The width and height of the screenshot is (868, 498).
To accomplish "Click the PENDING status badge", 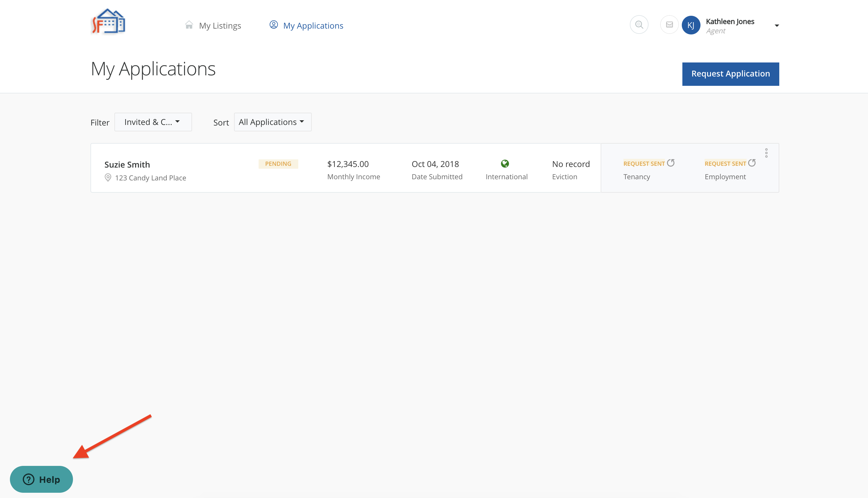I will tap(278, 164).
